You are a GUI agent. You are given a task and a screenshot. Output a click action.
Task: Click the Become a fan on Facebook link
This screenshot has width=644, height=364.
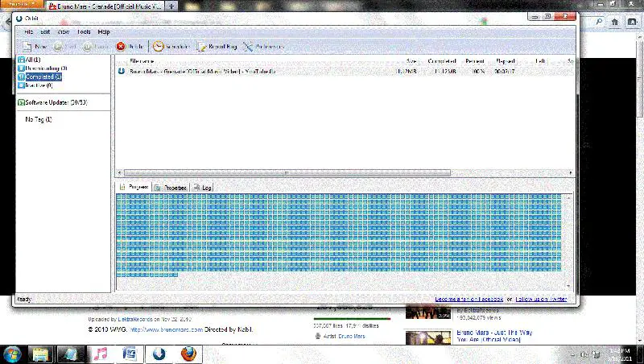point(469,299)
